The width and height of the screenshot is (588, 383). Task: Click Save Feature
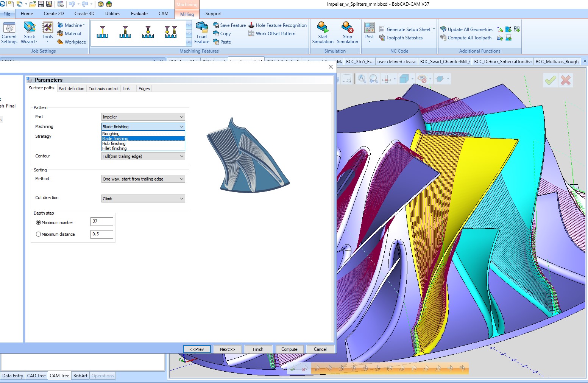click(x=229, y=25)
